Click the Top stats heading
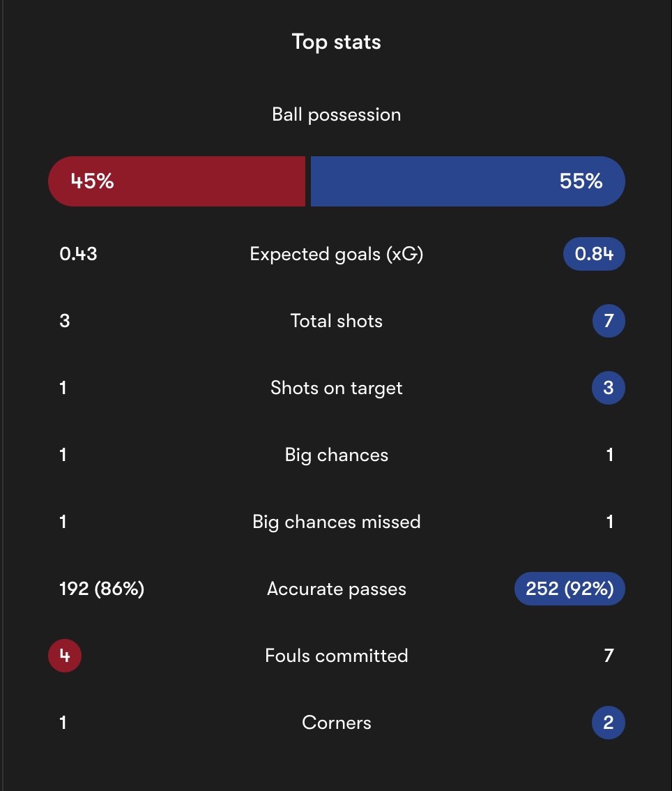Image resolution: width=672 pixels, height=791 pixels. pyautogui.click(x=336, y=42)
